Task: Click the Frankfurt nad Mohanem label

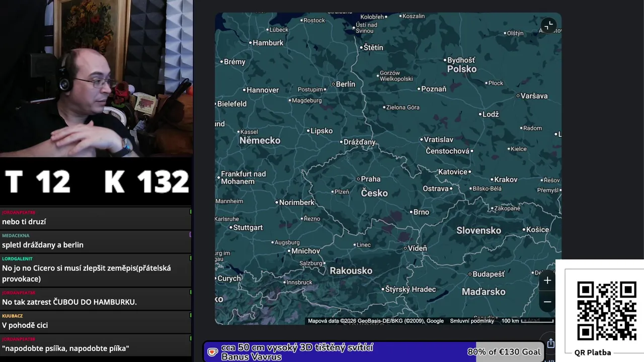Action: tap(243, 178)
